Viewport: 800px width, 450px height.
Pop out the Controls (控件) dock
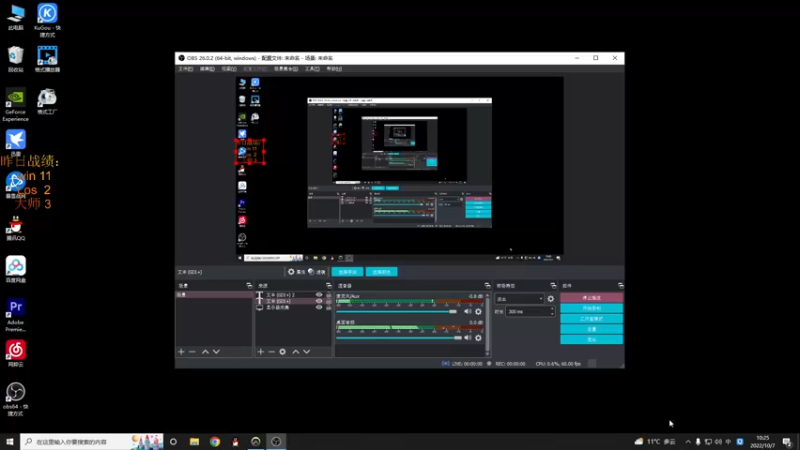[620, 286]
